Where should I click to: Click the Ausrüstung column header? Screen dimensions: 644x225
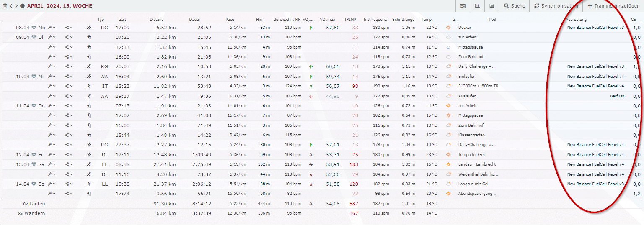click(x=576, y=20)
